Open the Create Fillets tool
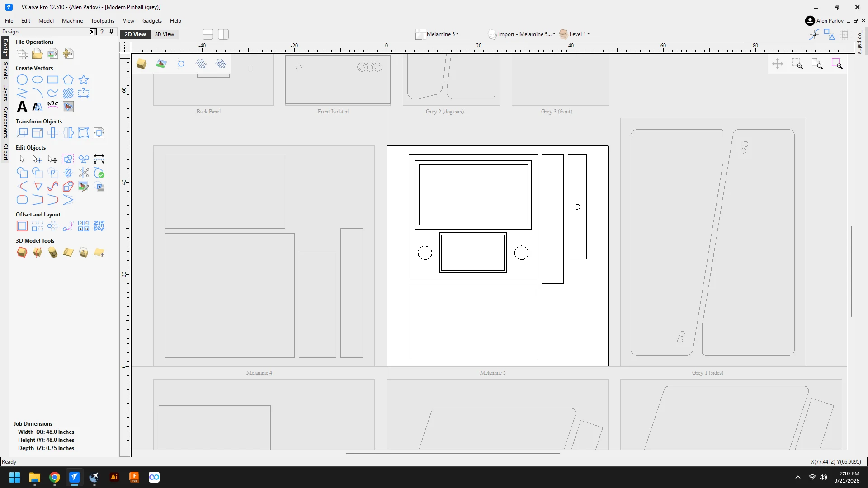Viewport: 868px width, 488px height. (22, 200)
